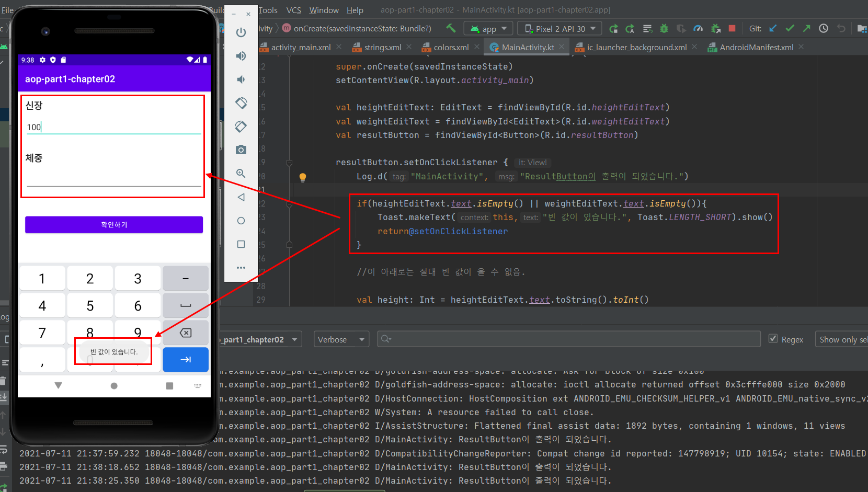
Task: Click the Rerun app icon
Action: pos(613,29)
